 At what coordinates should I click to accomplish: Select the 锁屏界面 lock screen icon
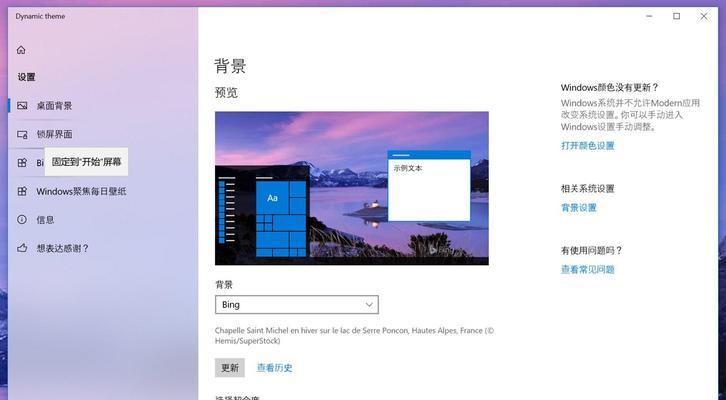(22, 134)
